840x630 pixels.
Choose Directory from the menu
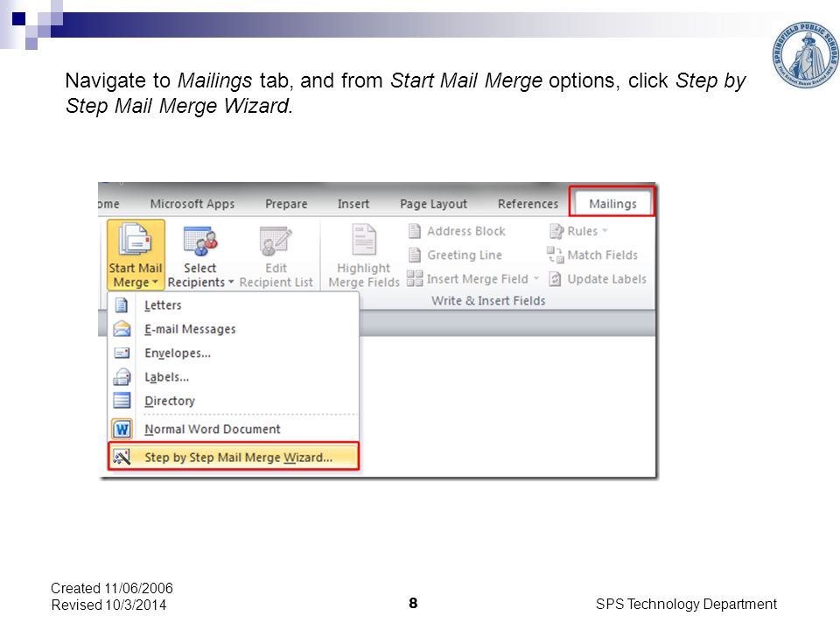(234, 401)
